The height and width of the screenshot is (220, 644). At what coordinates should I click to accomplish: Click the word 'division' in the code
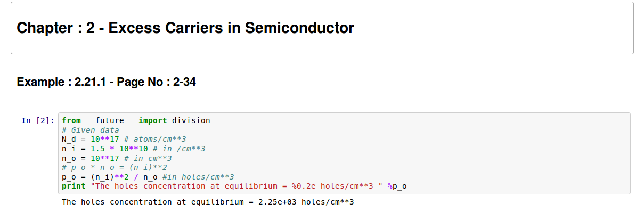[x=191, y=120]
